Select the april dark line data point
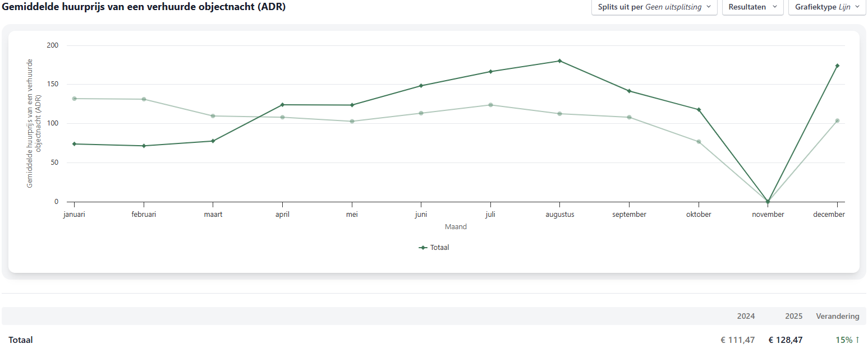Viewport: 868px width, 353px height. [282, 105]
